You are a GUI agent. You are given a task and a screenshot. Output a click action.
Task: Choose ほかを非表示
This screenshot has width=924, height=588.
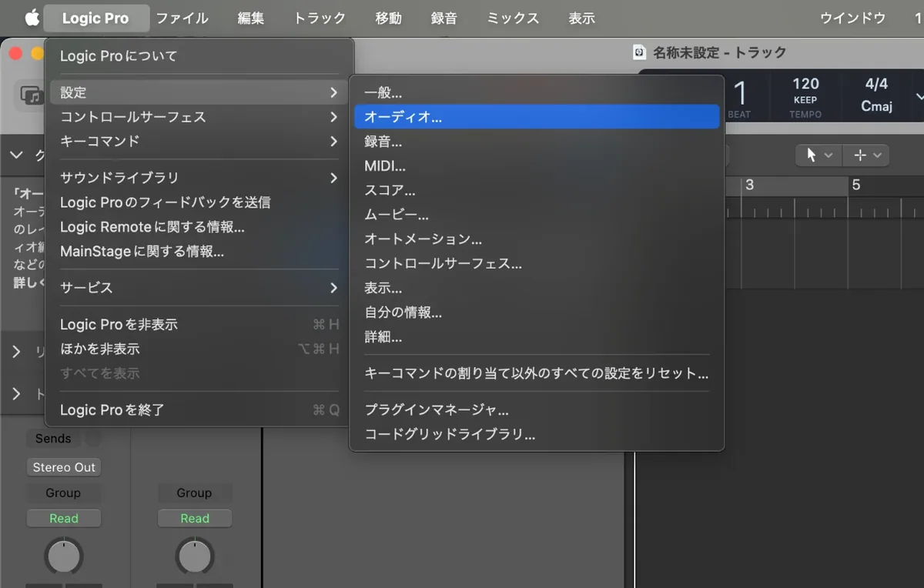[199, 349]
